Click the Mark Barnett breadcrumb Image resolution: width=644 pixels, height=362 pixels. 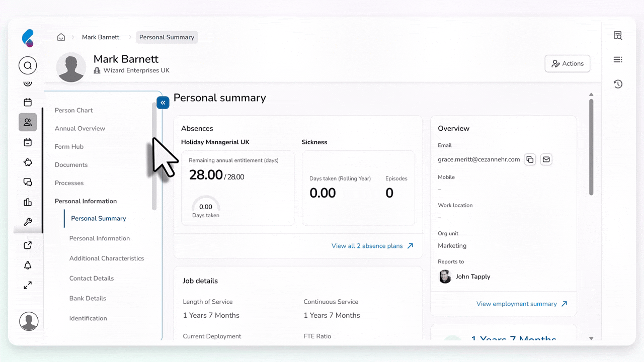coord(101,37)
